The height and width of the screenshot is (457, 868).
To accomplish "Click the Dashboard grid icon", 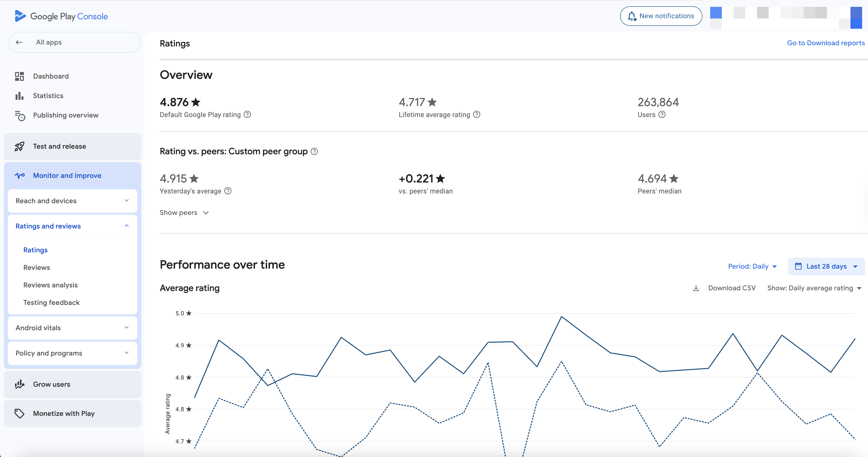I will 19,76.
